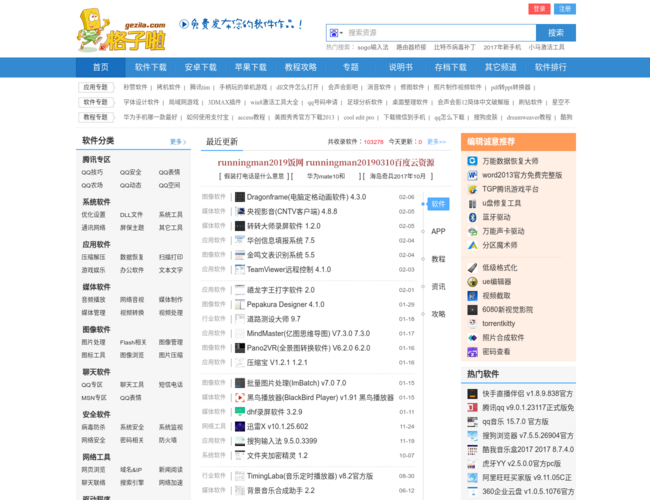Click the word2013 Word icon
This screenshot has height=500, width=650.
(473, 175)
